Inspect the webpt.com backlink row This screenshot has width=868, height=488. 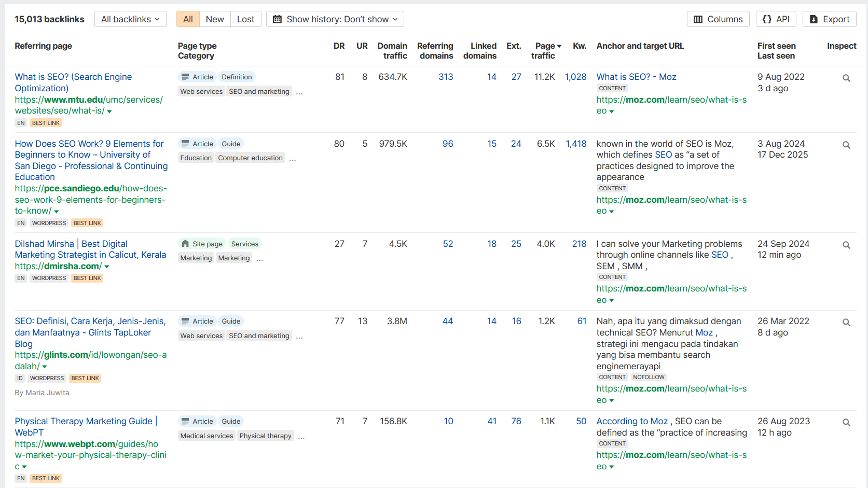point(846,423)
